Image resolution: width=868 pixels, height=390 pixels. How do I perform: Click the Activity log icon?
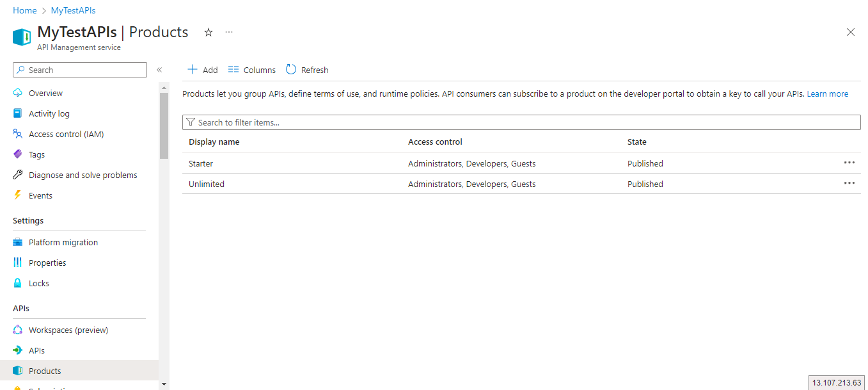(x=18, y=113)
